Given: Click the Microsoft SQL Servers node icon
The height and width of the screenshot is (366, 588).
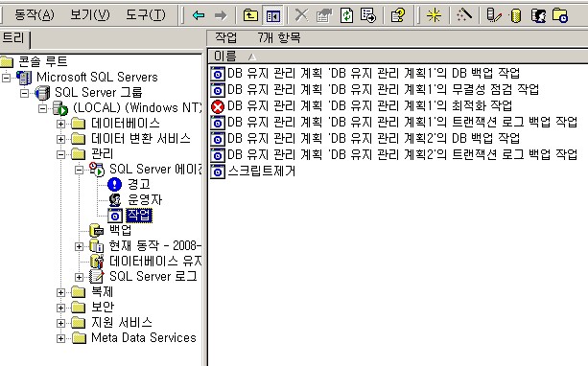Looking at the screenshot, I should (24, 78).
